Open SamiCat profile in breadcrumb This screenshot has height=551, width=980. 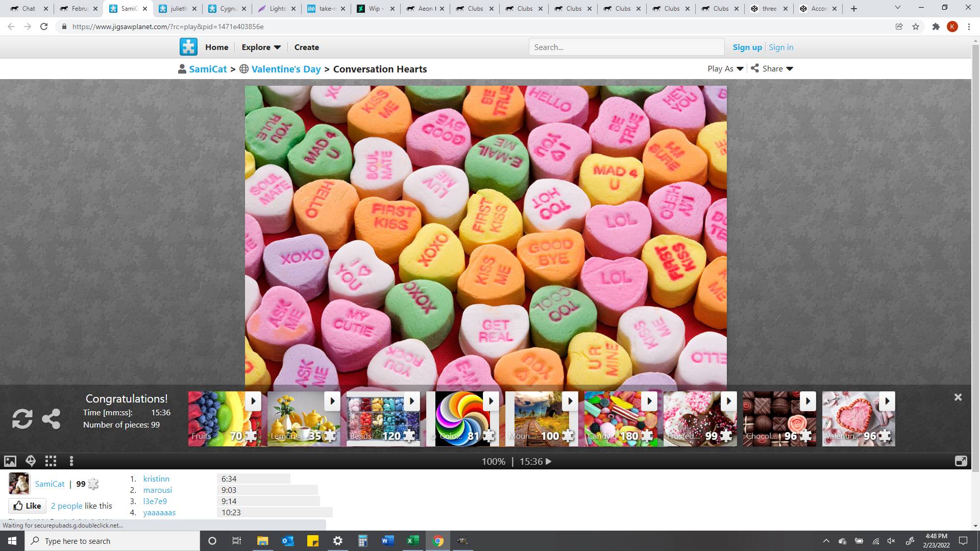coord(208,69)
